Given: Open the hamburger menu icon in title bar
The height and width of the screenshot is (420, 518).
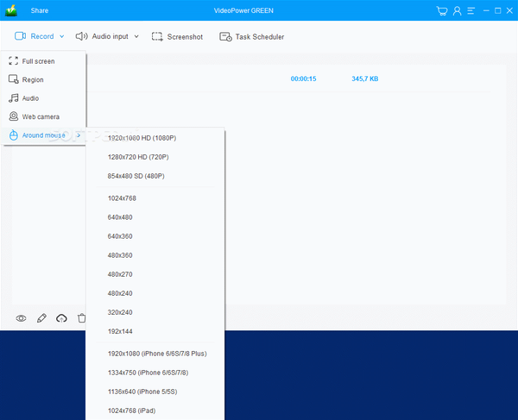Looking at the screenshot, I should [x=471, y=11].
